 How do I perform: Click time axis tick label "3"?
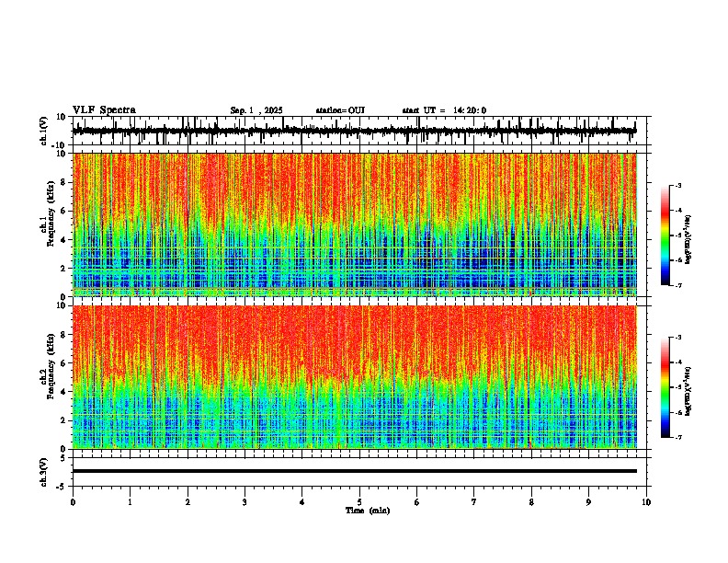[245, 502]
